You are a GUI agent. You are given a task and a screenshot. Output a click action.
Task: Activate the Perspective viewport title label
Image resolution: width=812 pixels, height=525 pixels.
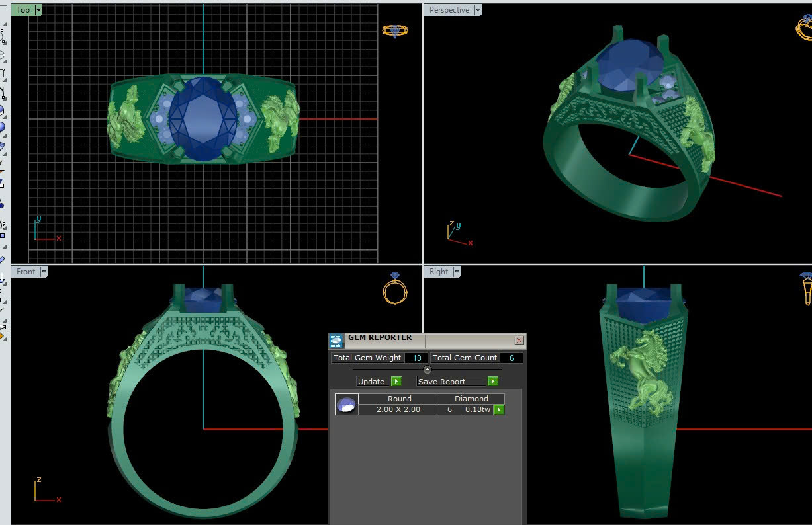point(449,10)
